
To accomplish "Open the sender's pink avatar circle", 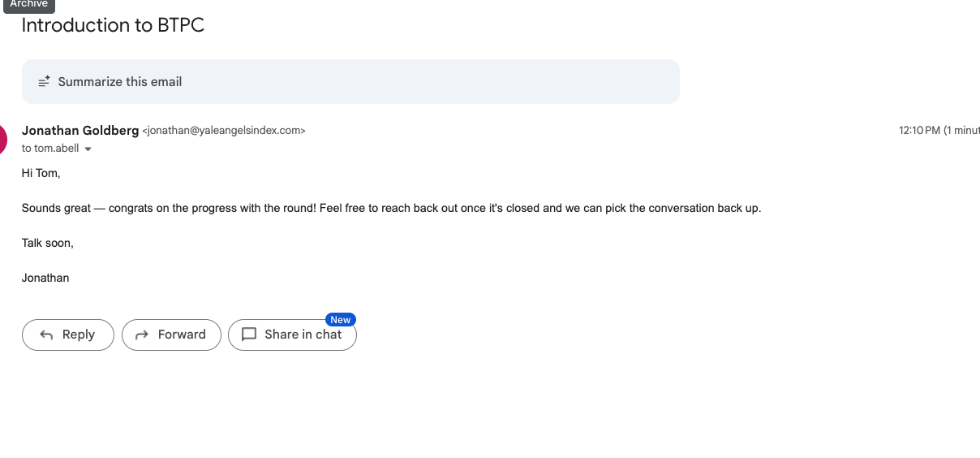I will pyautogui.click(x=2, y=140).
